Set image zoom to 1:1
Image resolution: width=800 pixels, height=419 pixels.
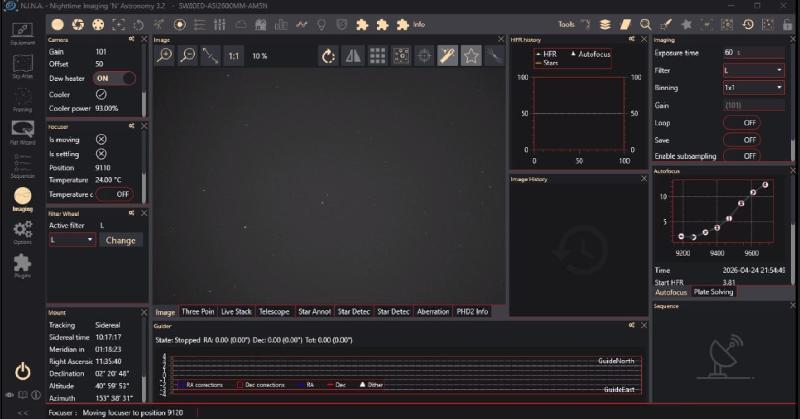pyautogui.click(x=234, y=56)
